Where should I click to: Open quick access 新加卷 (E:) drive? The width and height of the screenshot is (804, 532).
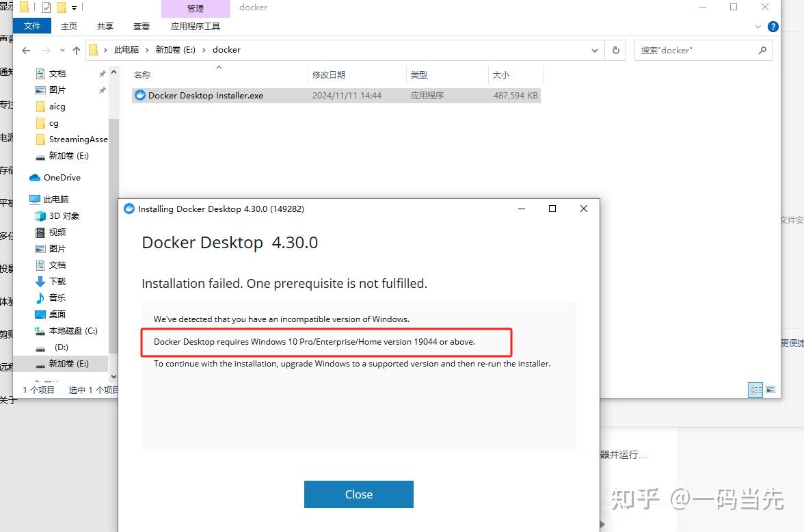point(68,156)
